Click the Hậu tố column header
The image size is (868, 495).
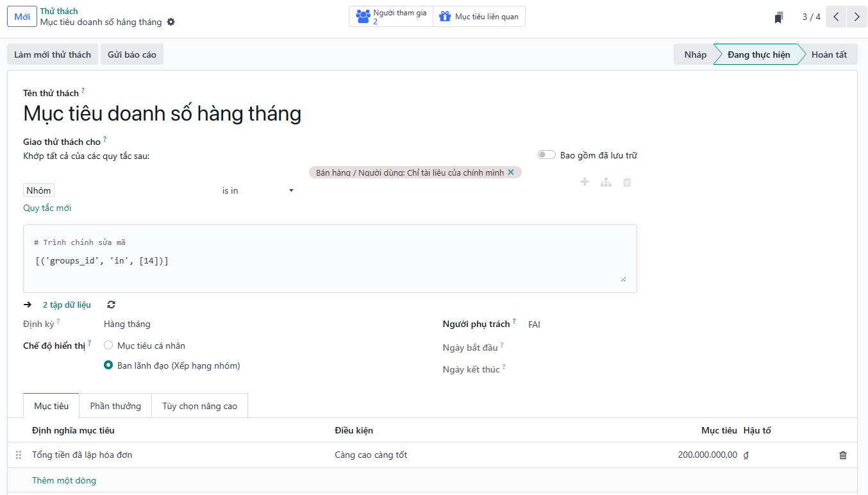pos(757,430)
